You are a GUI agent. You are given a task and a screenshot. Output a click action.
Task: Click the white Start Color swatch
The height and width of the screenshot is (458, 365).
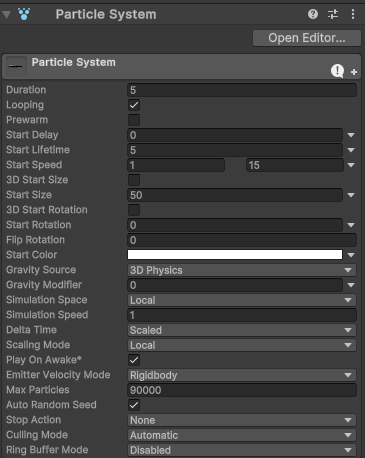coord(235,255)
